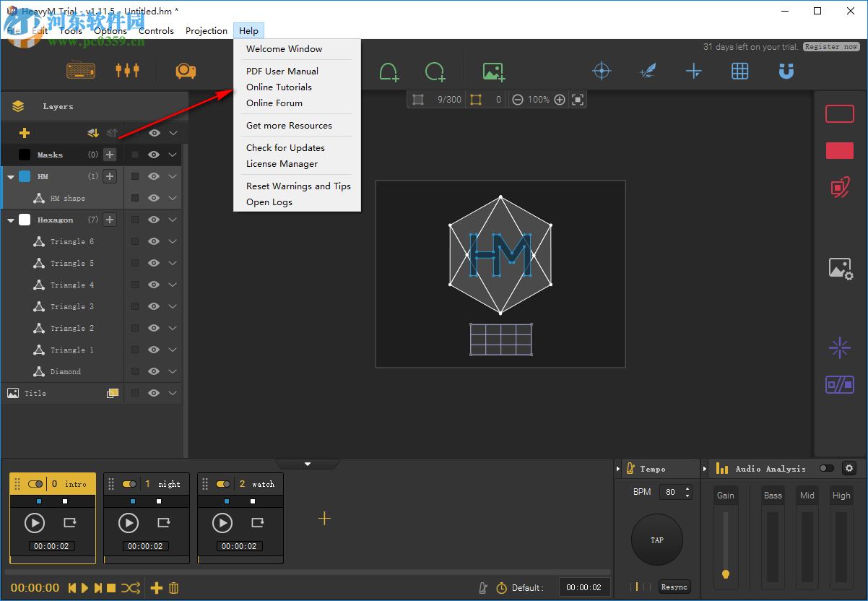The height and width of the screenshot is (601, 868).
Task: Click the Gain slider handle
Action: (x=726, y=574)
